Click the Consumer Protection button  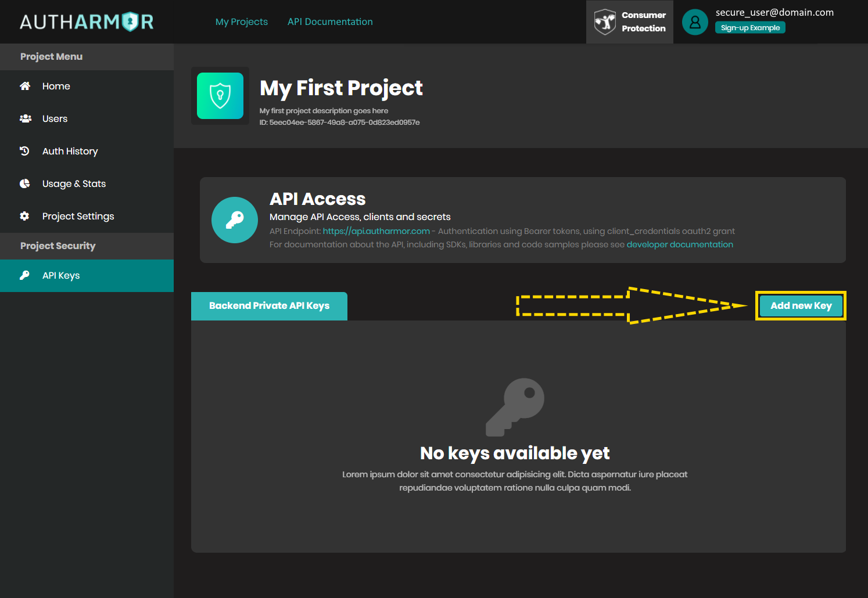pos(630,22)
